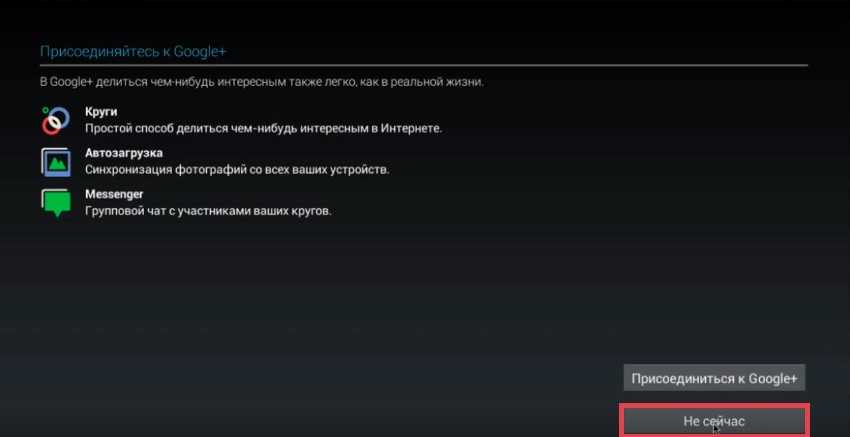The image size is (850, 437).
Task: Skip setup with the Не сейчас button
Action: click(714, 421)
